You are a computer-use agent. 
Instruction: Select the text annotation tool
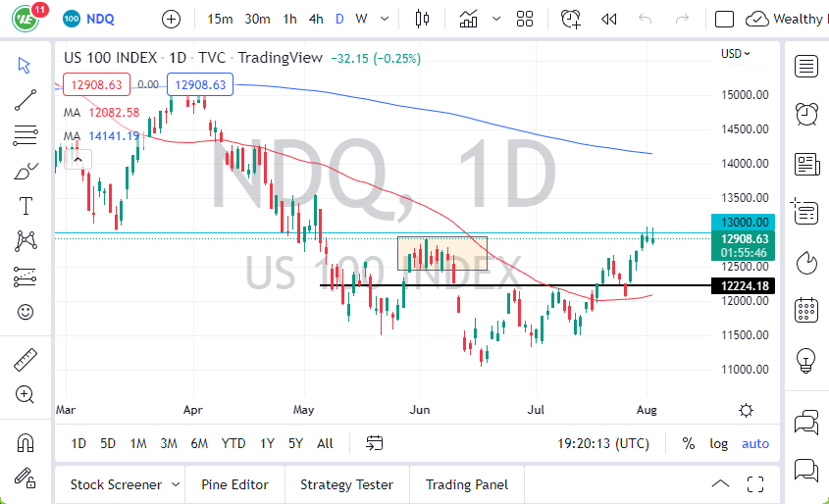[26, 205]
